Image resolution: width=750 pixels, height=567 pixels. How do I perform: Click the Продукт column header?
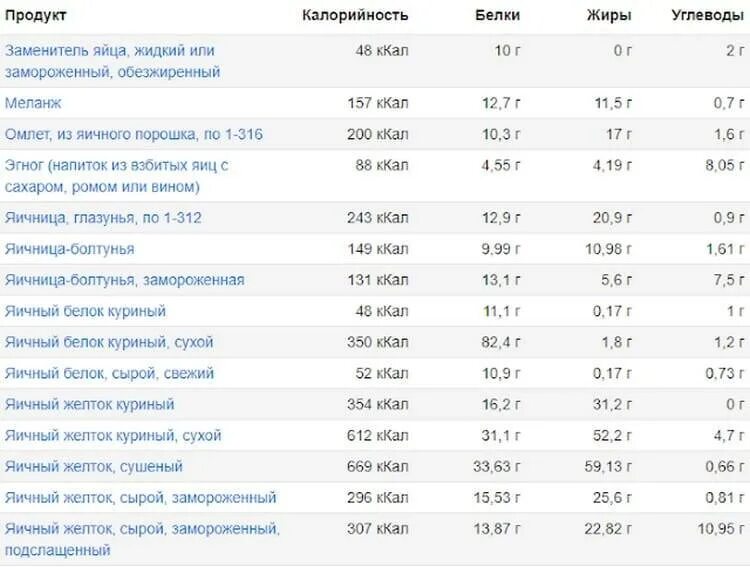click(35, 15)
